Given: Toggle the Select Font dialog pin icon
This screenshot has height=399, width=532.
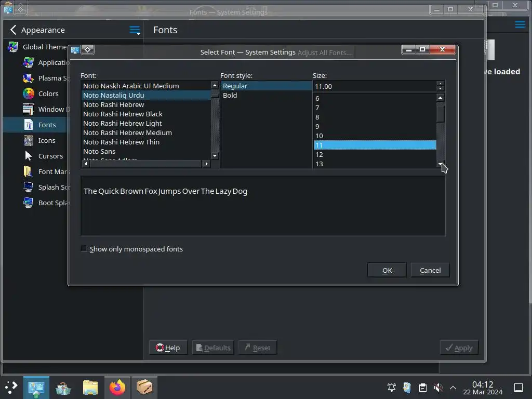Looking at the screenshot, I should click(x=87, y=50).
